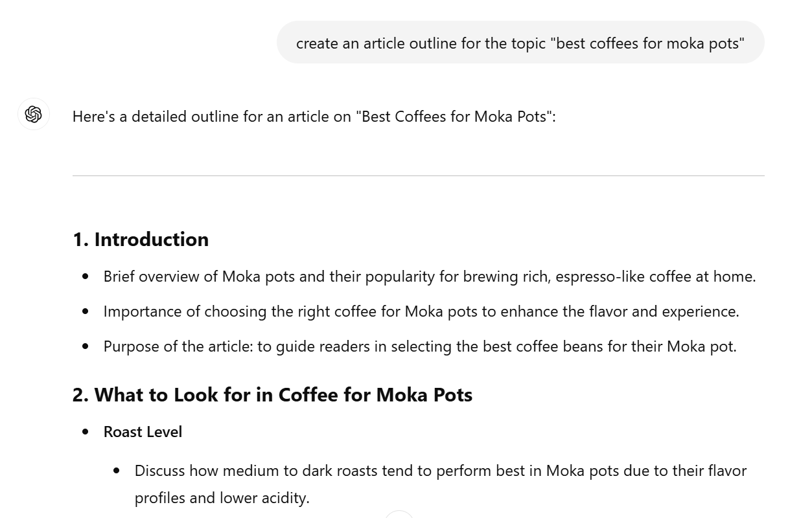Click the '1. Introduction' heading

click(x=141, y=239)
